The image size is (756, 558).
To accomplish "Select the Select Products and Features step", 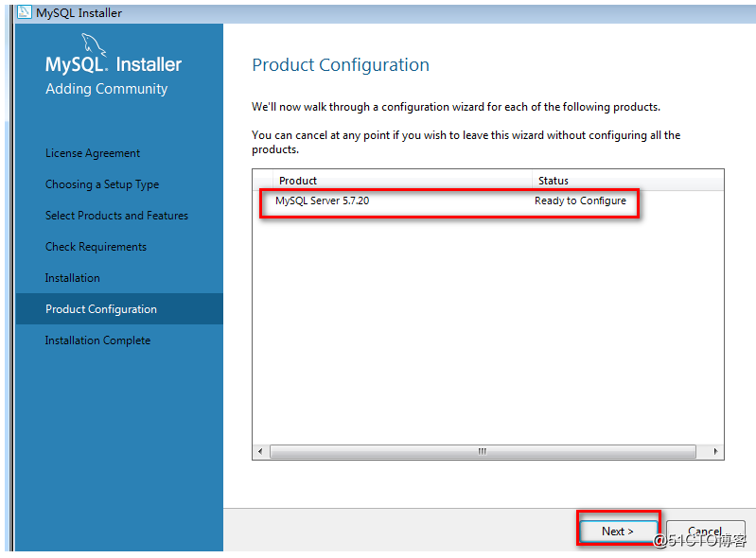I will (116, 216).
